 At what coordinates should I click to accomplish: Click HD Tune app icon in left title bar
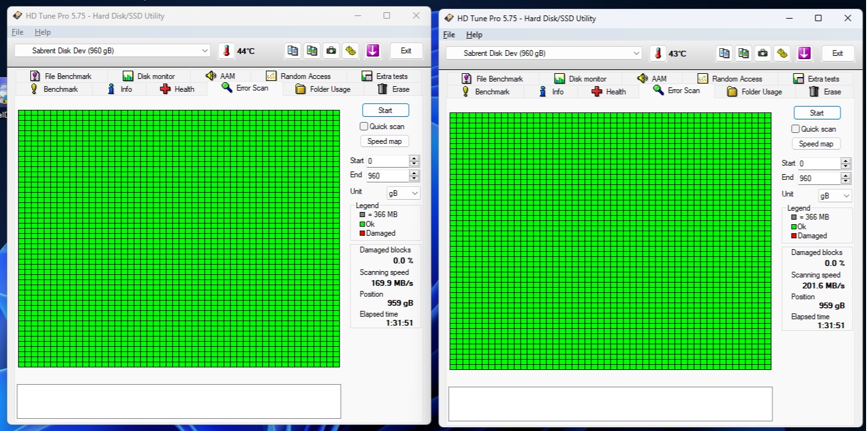coord(17,15)
